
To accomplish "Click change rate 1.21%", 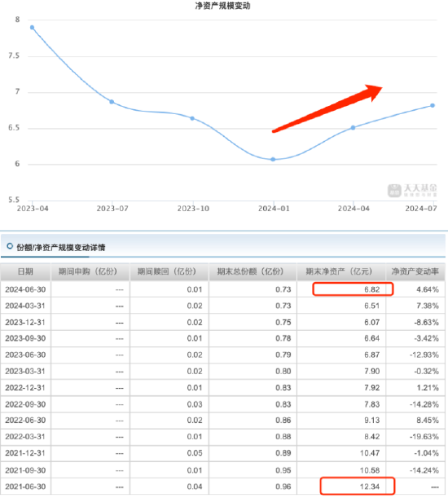I will point(428,388).
